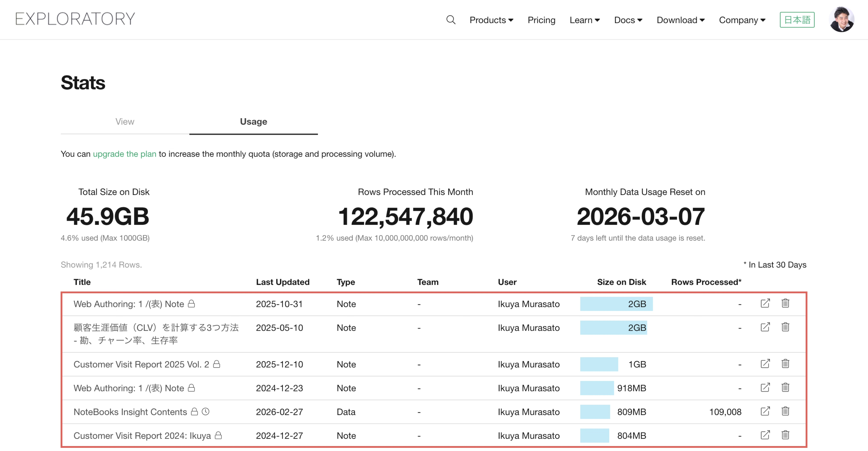
Task: Click trash icon for 918MB Web Authoring note
Action: click(785, 388)
